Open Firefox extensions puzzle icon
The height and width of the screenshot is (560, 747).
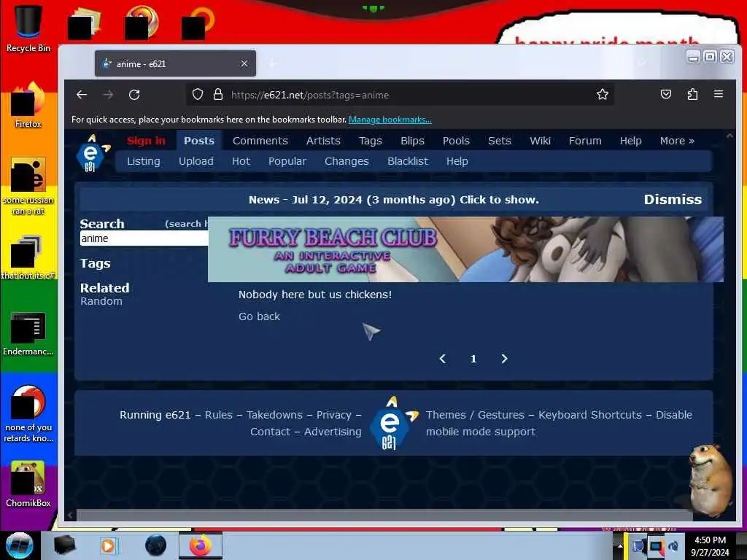(x=692, y=94)
